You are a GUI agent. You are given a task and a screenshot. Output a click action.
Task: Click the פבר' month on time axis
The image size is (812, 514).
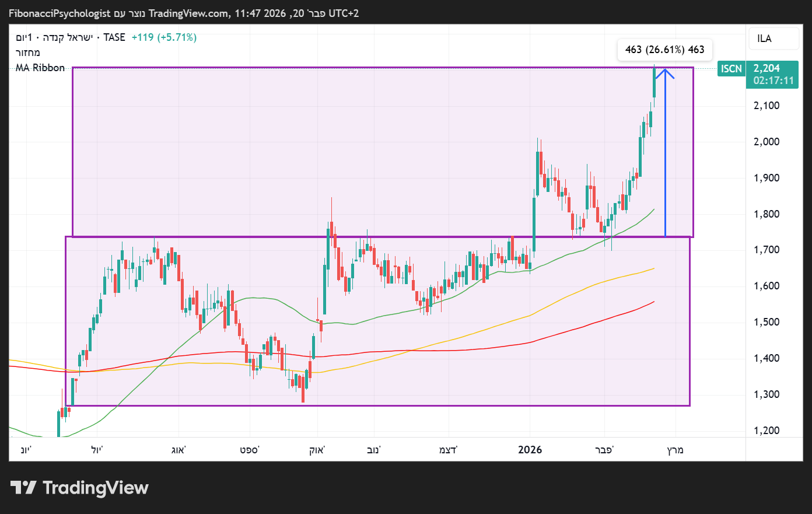click(604, 450)
